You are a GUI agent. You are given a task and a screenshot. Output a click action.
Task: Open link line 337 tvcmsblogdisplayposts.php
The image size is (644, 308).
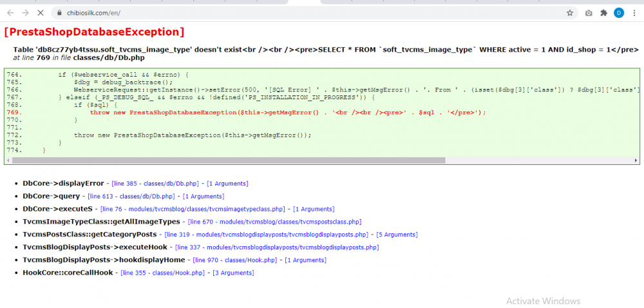click(x=277, y=247)
